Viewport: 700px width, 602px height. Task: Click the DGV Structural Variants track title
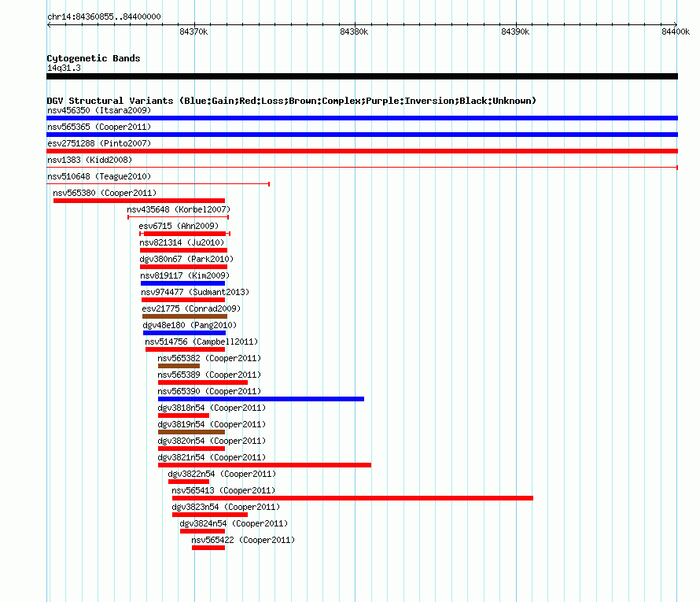pyautogui.click(x=292, y=101)
